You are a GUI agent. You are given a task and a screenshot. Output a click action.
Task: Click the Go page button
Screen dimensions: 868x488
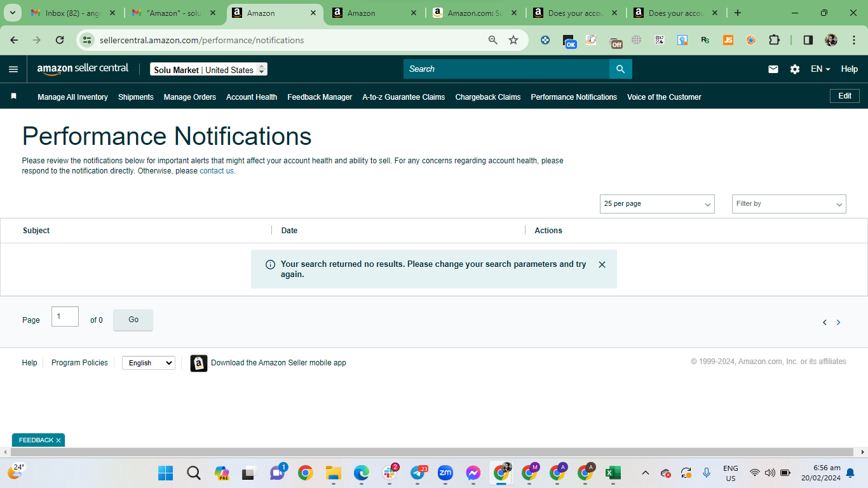[x=133, y=320]
